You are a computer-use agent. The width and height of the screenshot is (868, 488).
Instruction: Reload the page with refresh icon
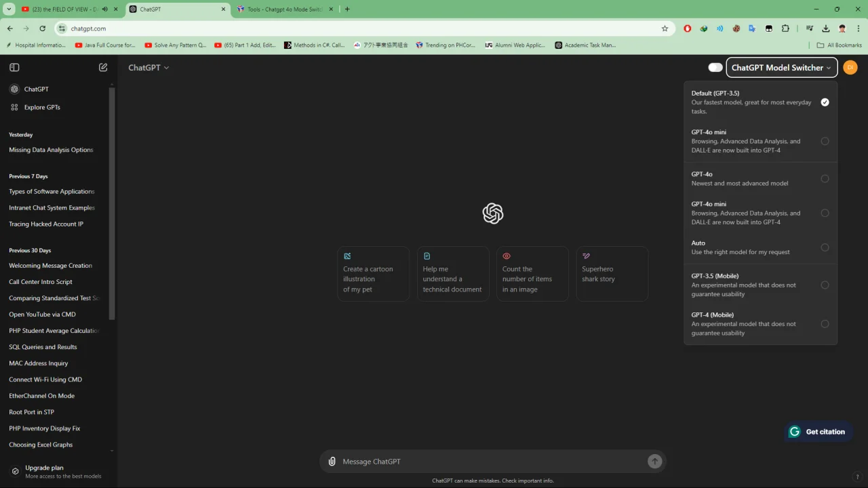(x=42, y=28)
